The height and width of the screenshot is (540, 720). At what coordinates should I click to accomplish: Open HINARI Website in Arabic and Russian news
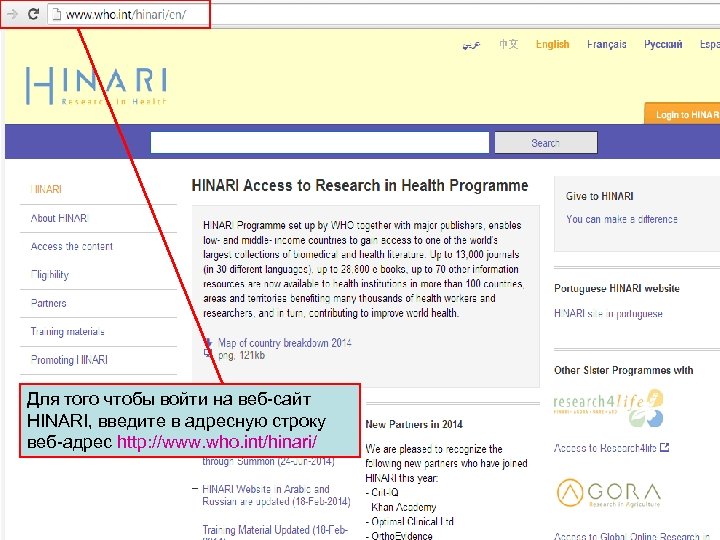pos(276,495)
